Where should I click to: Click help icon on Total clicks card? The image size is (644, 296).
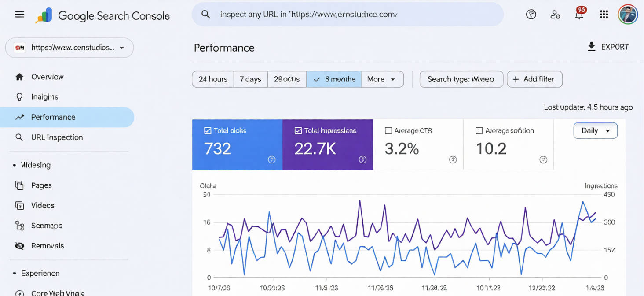(272, 159)
